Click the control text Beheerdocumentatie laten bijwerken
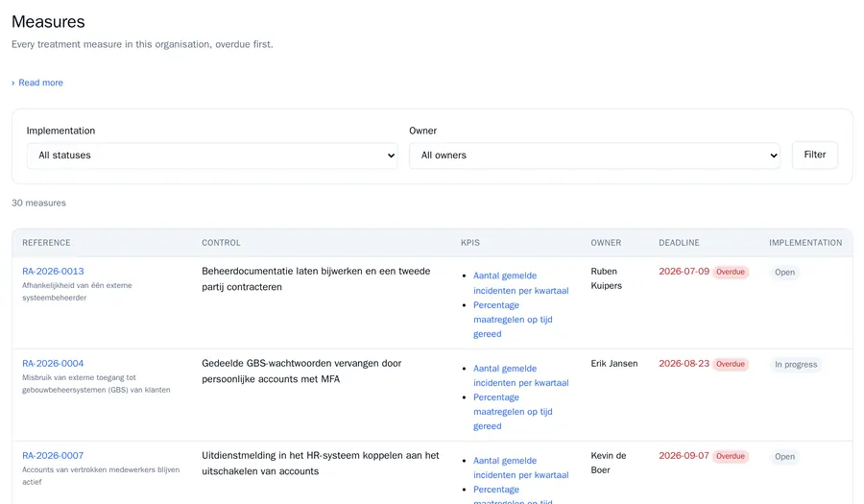864x504 pixels. [x=316, y=278]
